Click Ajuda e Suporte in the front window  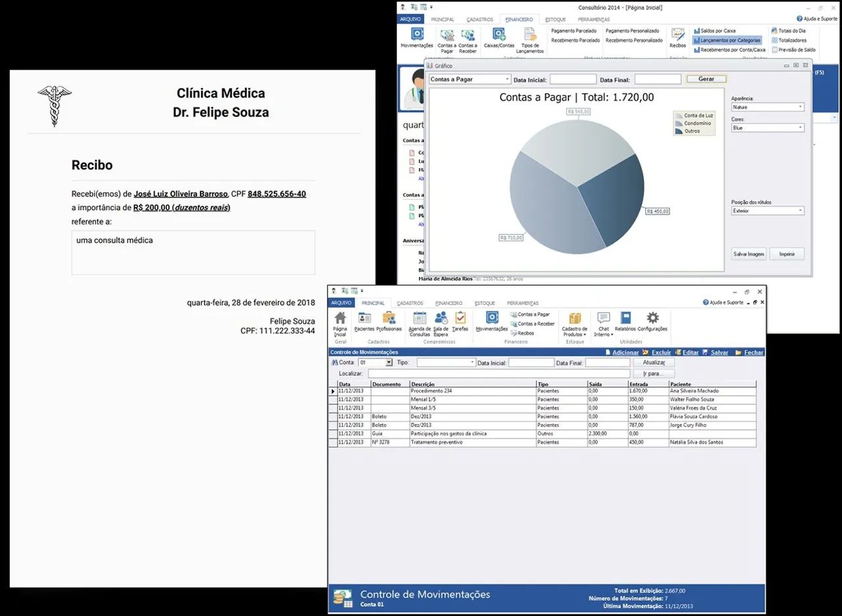724,302
